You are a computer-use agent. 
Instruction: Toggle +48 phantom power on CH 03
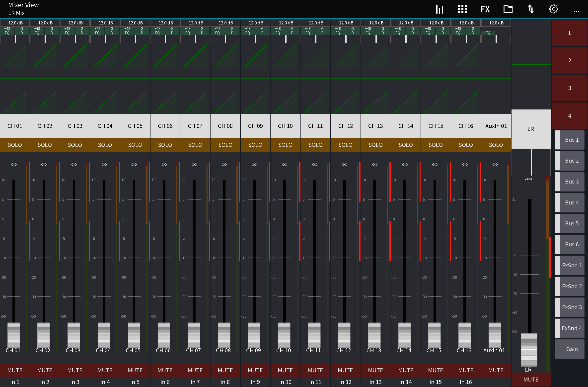pos(67,29)
